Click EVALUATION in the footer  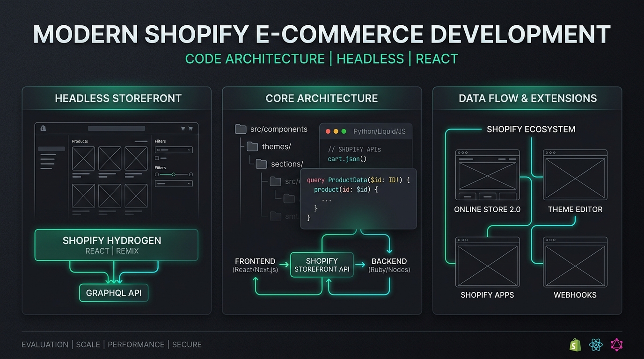45,345
